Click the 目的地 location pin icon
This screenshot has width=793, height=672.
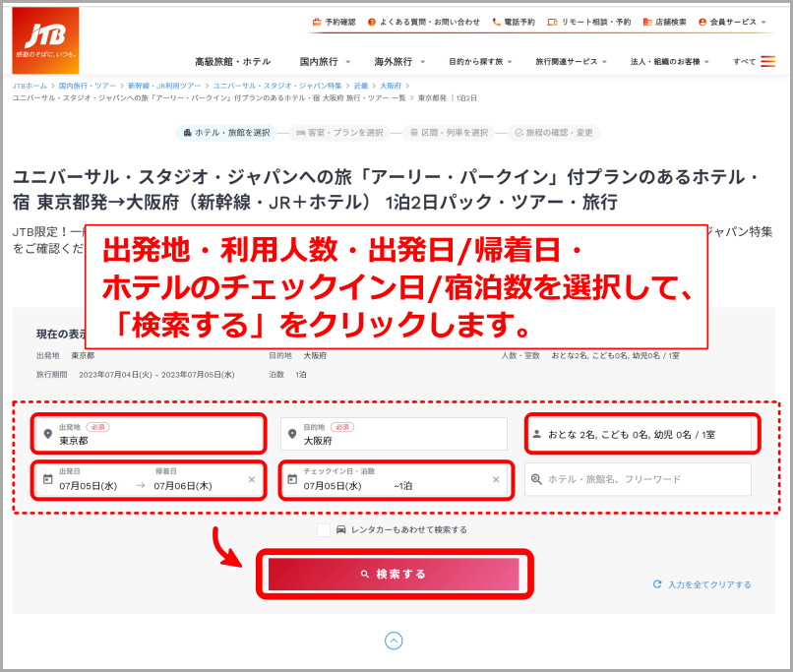click(x=292, y=434)
